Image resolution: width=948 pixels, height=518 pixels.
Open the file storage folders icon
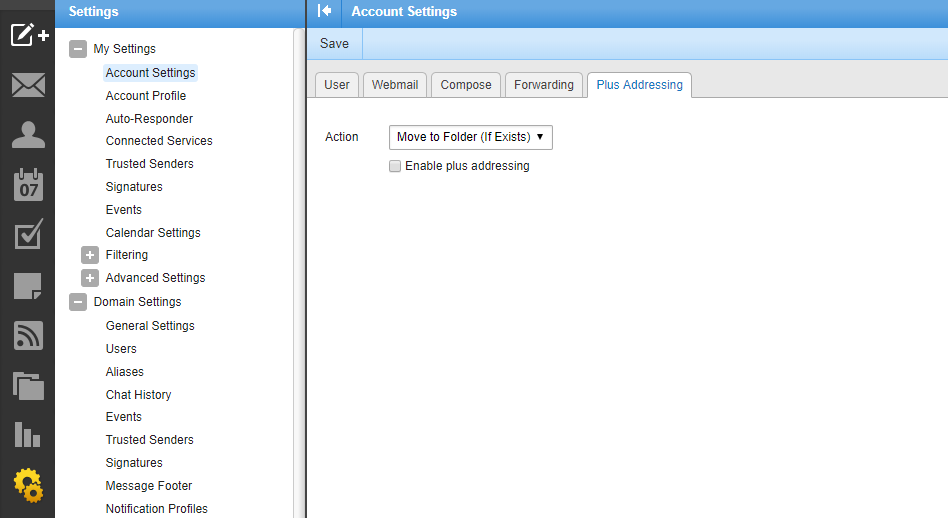[x=28, y=385]
